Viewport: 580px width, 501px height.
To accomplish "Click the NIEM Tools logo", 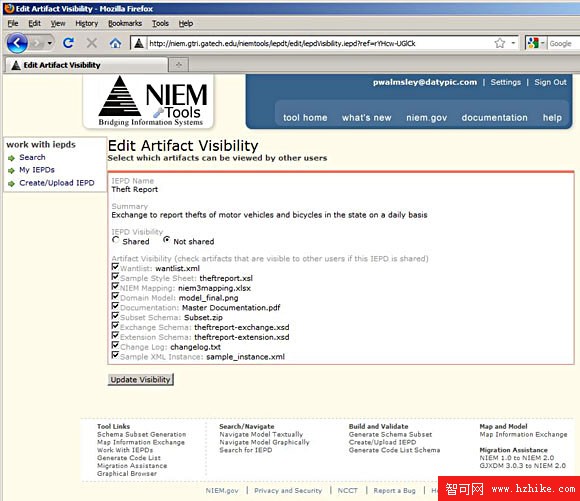I will 149,101.
